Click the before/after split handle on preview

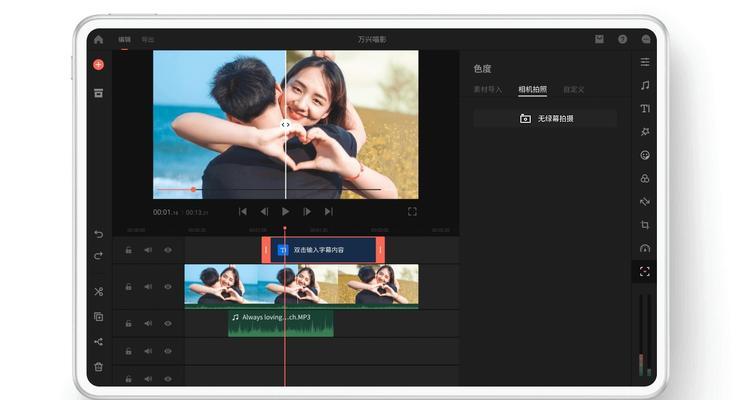[285, 125]
